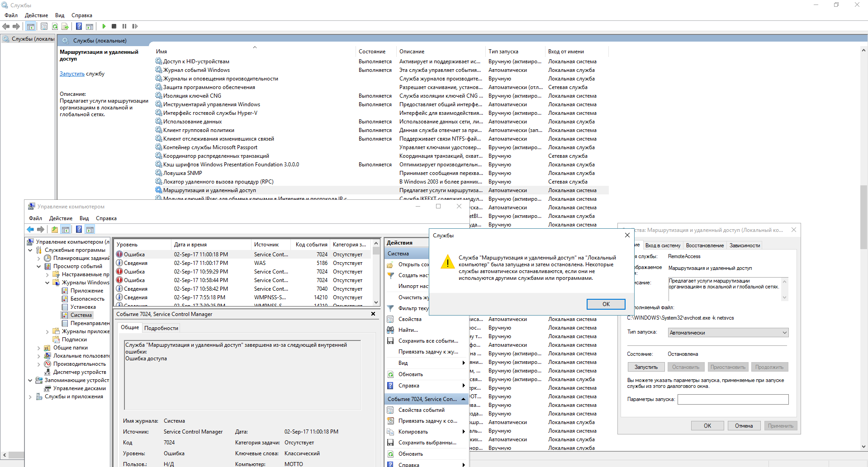Click Свойства событий in Actions pane
Image resolution: width=868 pixels, height=467 pixels.
[421, 410]
